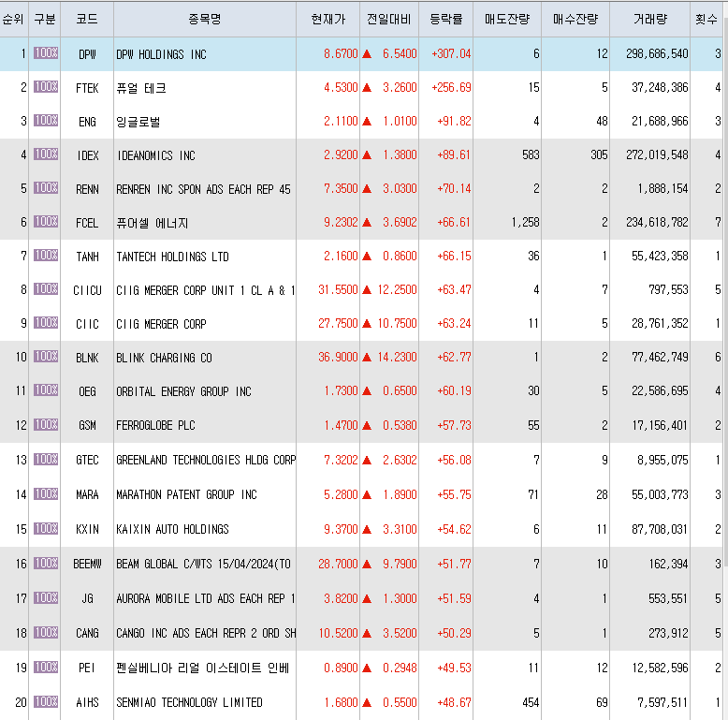Click the 100% badge in GTEC row
The width and height of the screenshot is (728, 720).
click(46, 460)
